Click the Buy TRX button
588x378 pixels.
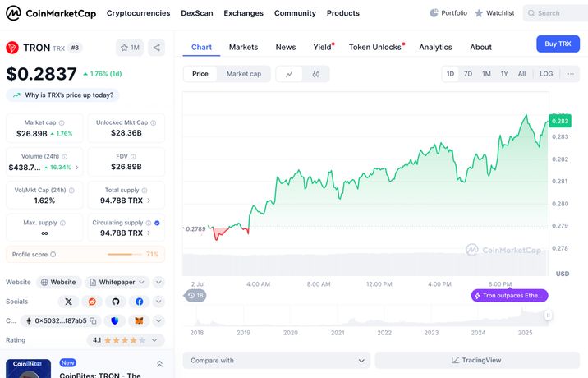[x=558, y=44]
